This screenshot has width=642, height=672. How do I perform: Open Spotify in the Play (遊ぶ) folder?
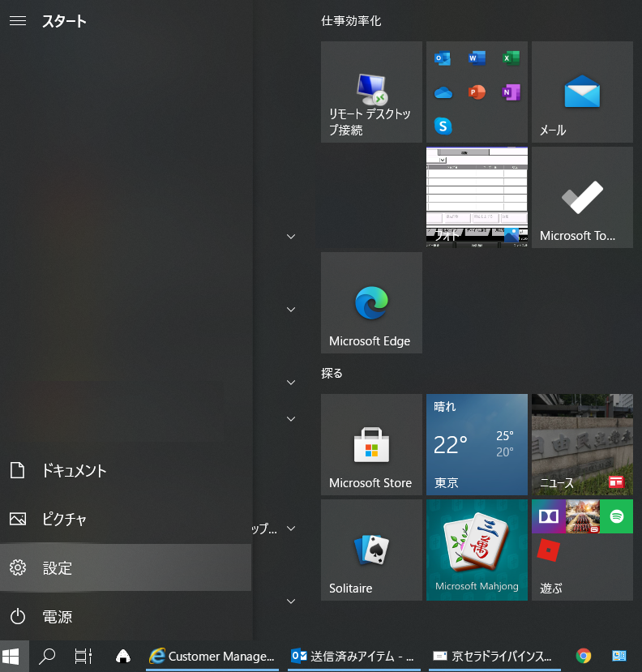[x=616, y=516]
